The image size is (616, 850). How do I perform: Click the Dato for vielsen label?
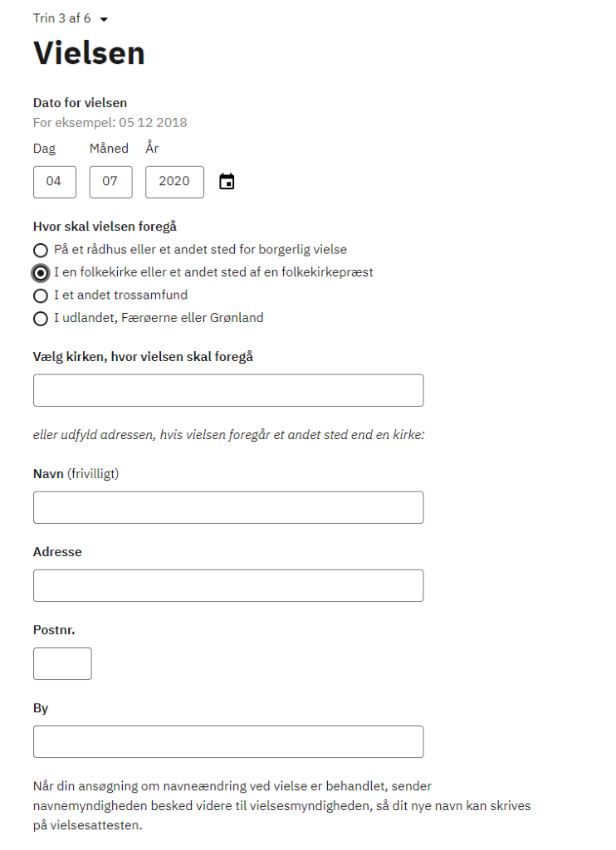(x=80, y=103)
